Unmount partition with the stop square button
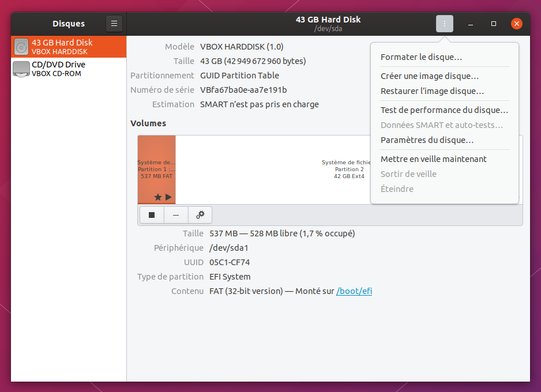Screen dimensions: 541x392 click(x=152, y=215)
